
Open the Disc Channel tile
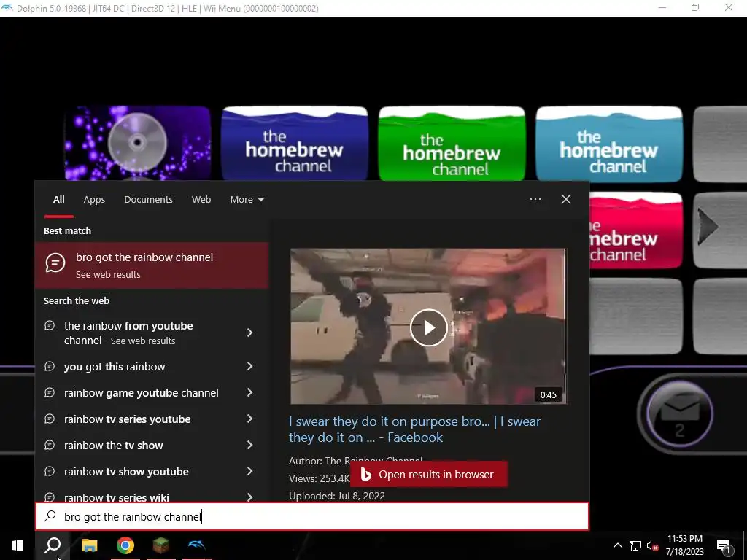[137, 143]
